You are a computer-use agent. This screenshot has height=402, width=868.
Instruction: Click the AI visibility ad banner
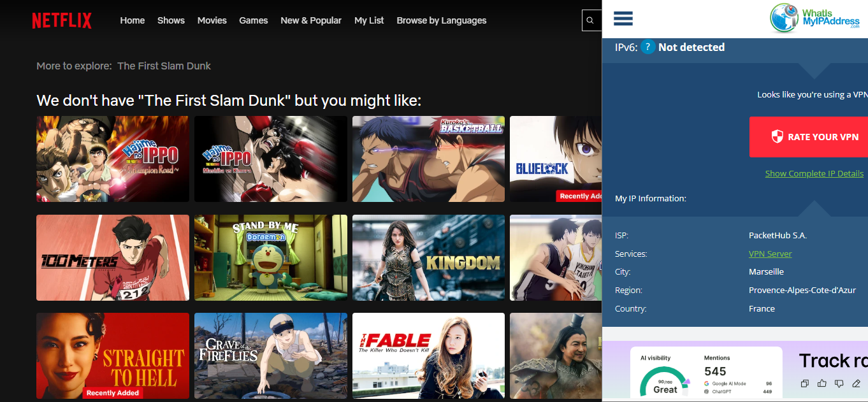pos(735,371)
